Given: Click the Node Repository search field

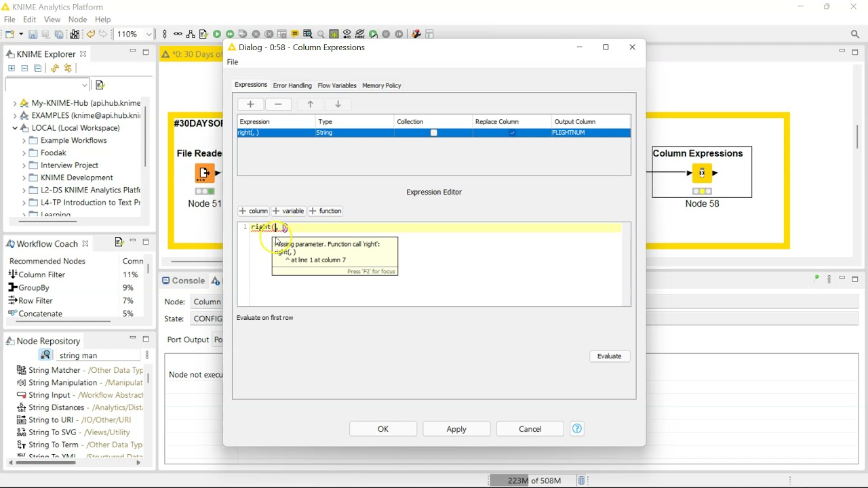Looking at the screenshot, I should click(x=99, y=355).
